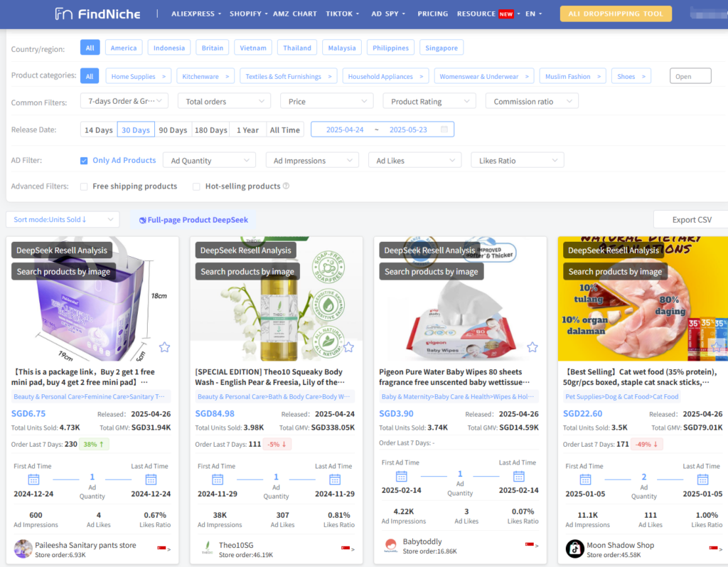Click ALI DROPSHIPPING TOOL button
Image resolution: width=728 pixels, height=567 pixels.
coord(616,14)
